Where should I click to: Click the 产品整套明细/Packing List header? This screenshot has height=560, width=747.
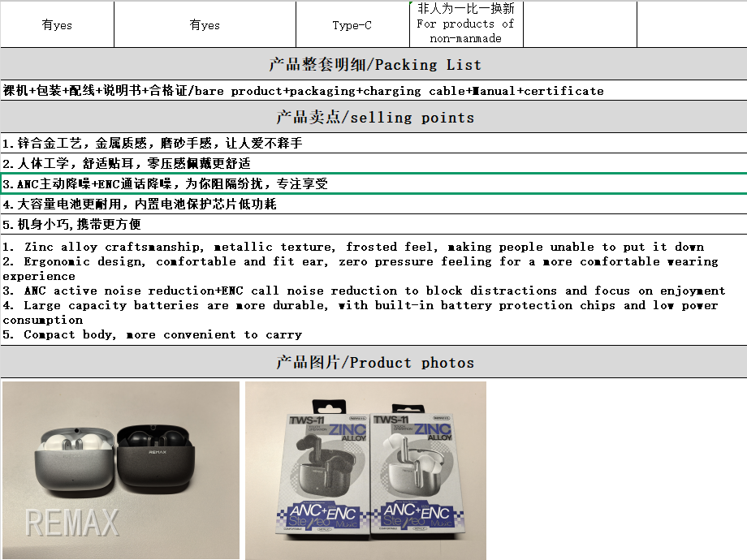(373, 64)
